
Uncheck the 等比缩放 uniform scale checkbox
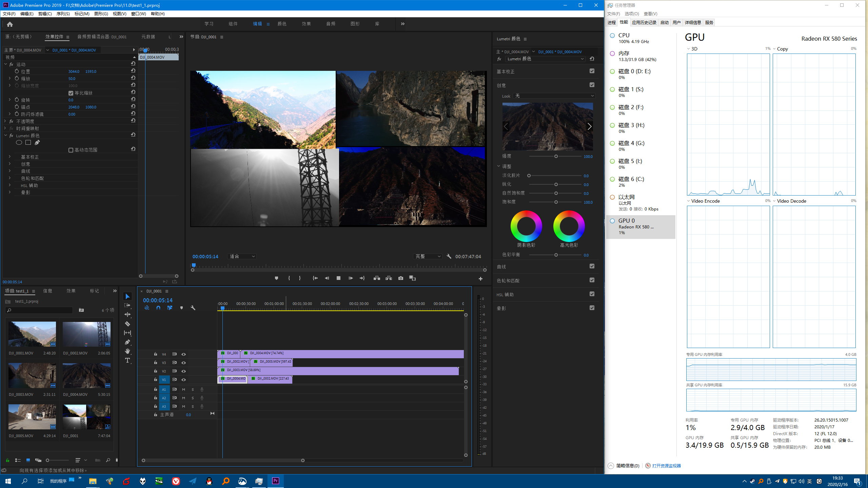71,93
